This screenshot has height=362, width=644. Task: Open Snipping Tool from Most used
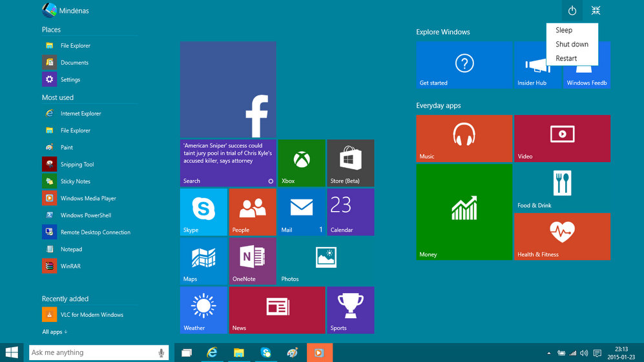pyautogui.click(x=77, y=165)
